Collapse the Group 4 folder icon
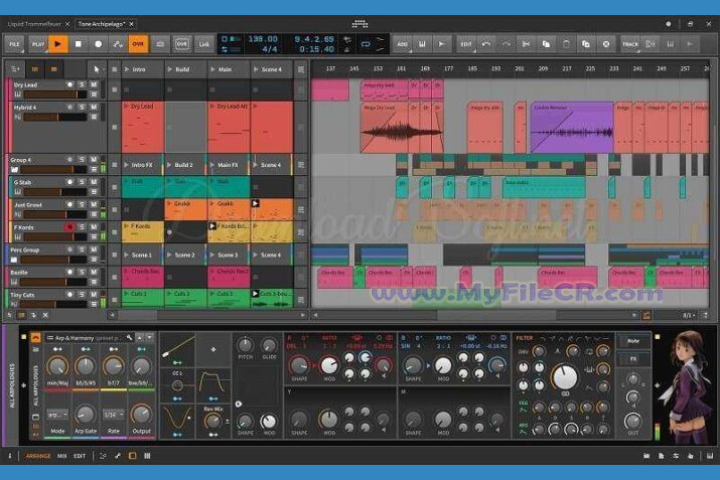This screenshot has height=480, width=720. pos(15,170)
